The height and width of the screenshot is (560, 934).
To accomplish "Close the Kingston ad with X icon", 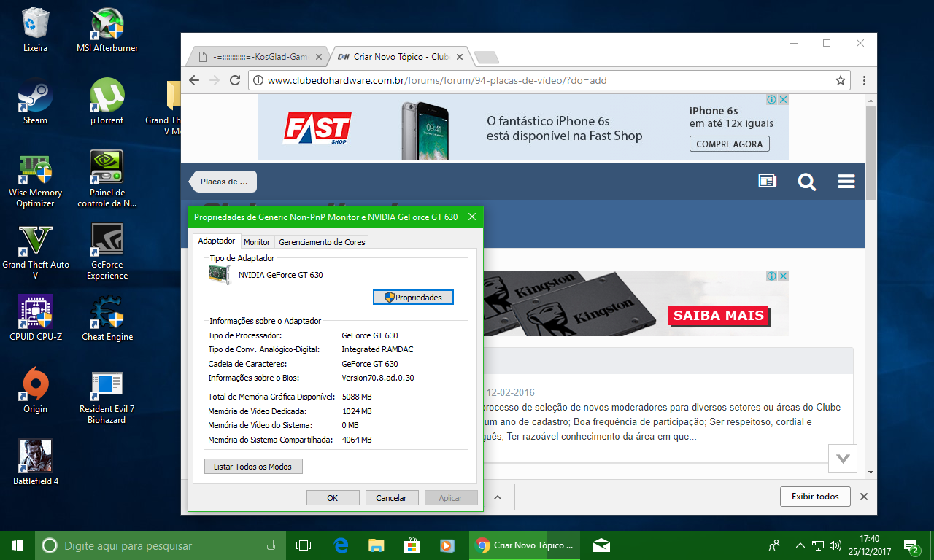I will tap(783, 276).
